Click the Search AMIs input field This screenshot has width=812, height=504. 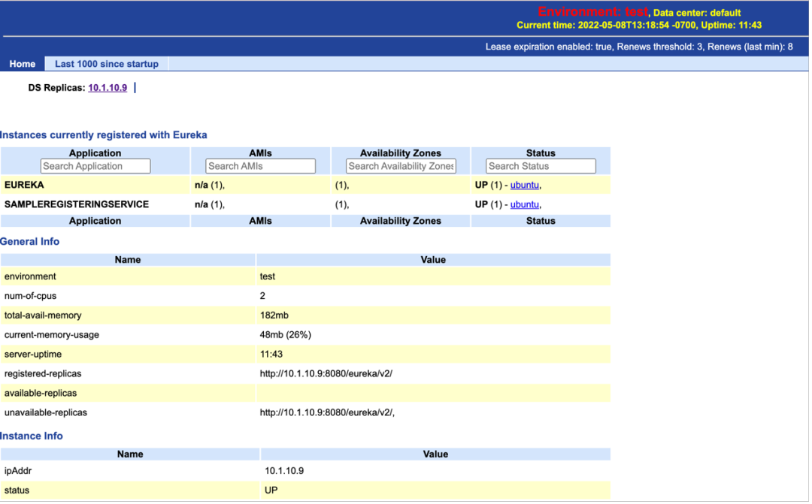tap(260, 166)
